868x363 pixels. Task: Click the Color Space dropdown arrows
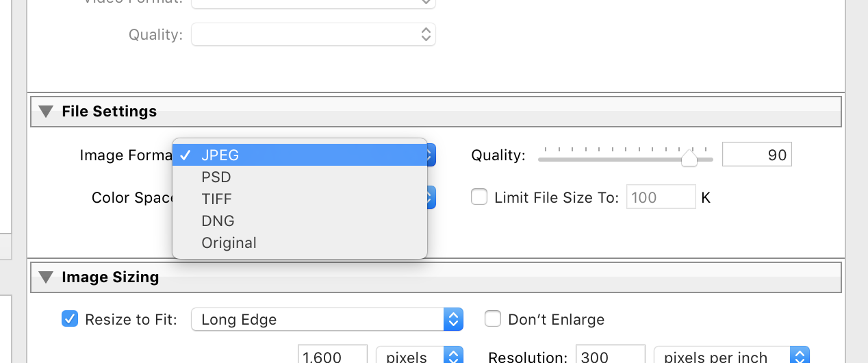pos(431,198)
